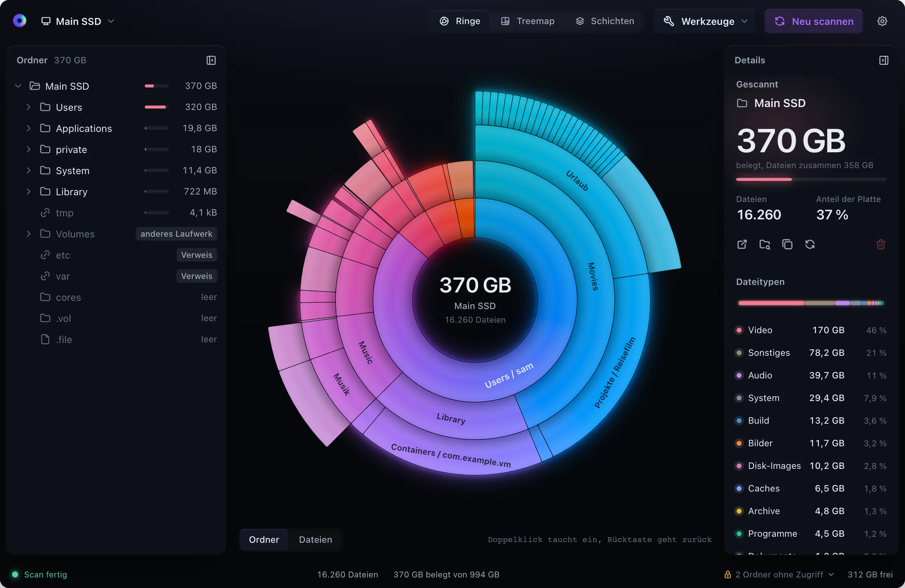Switch to Schichten view

click(x=604, y=21)
